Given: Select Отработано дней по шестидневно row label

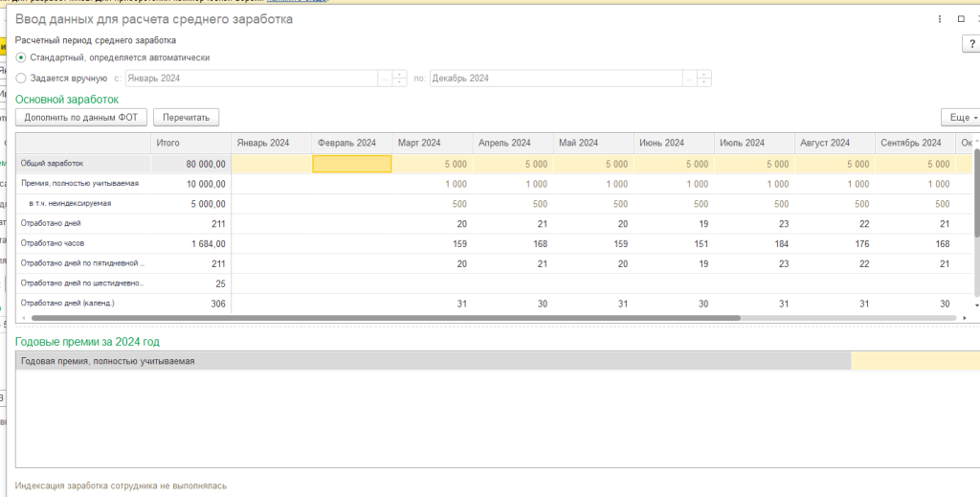Looking at the screenshot, I should click(x=83, y=283).
